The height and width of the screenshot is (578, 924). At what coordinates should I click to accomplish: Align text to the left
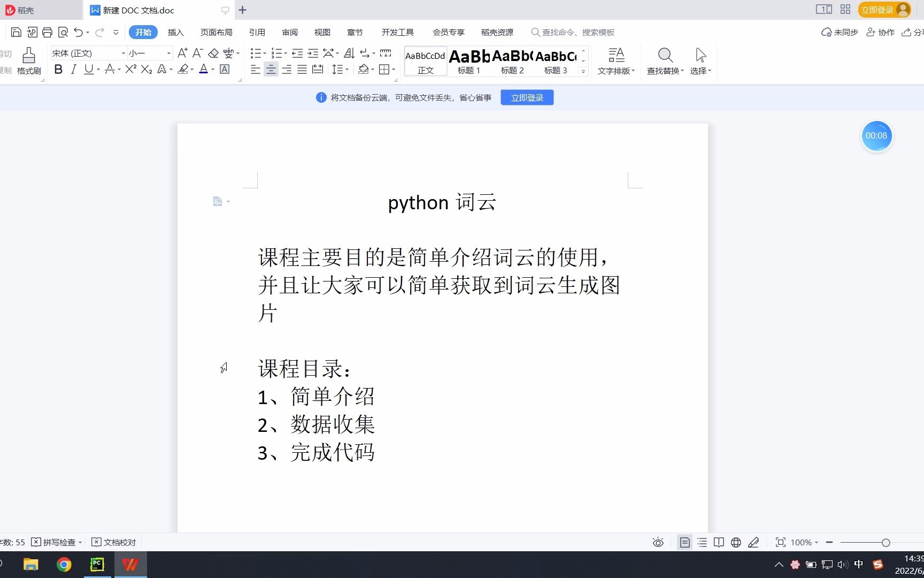256,69
